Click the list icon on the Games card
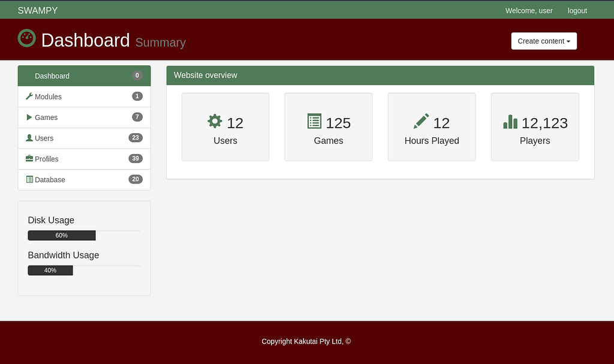 tap(314, 121)
